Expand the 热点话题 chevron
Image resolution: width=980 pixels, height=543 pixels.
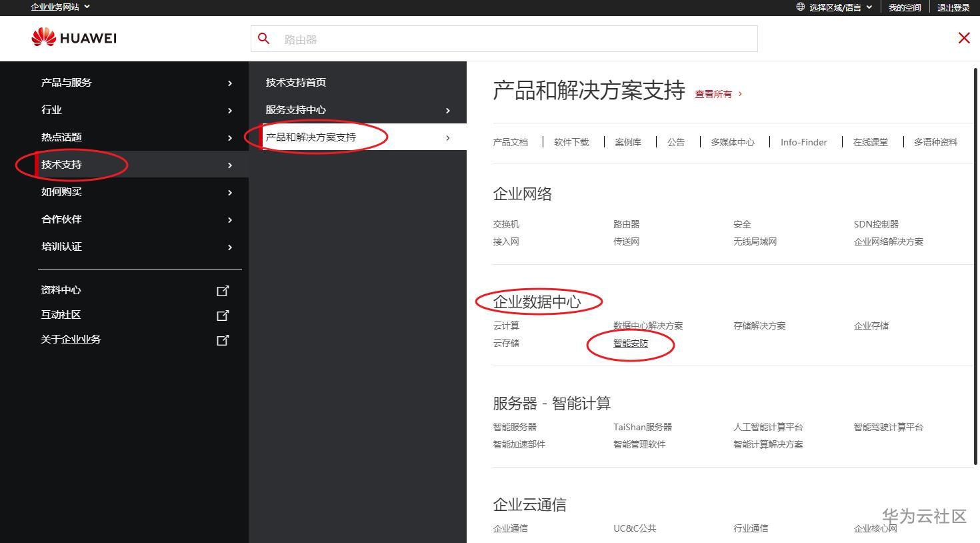coord(230,138)
